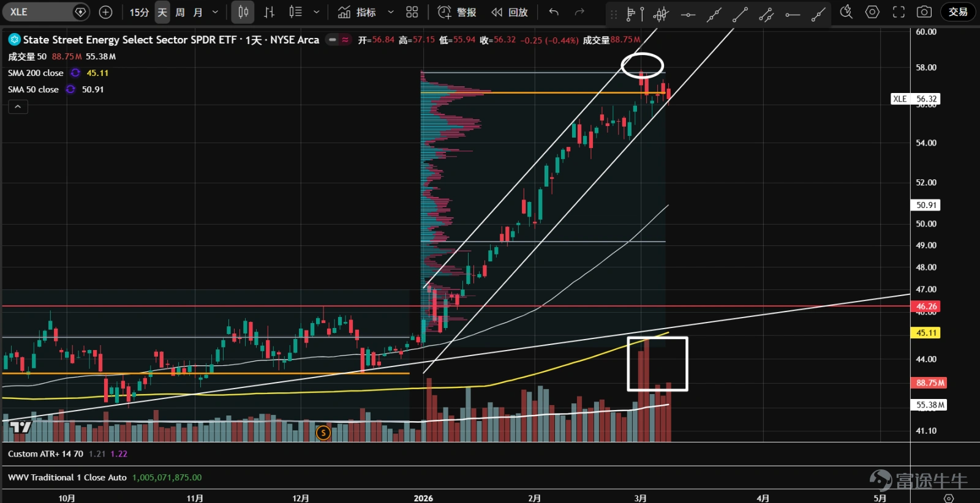The image size is (980, 503).
Task: Expand the timeframe interval dropdown
Action: (x=215, y=12)
